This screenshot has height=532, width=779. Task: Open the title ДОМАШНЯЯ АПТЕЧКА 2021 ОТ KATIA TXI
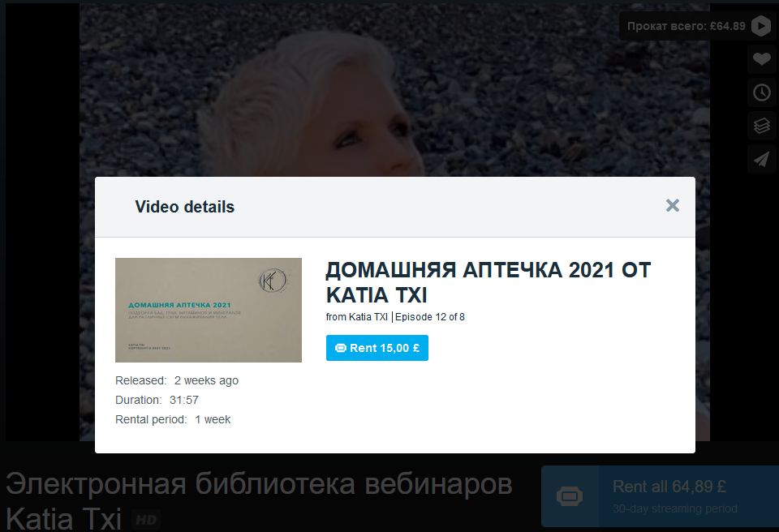tap(487, 282)
